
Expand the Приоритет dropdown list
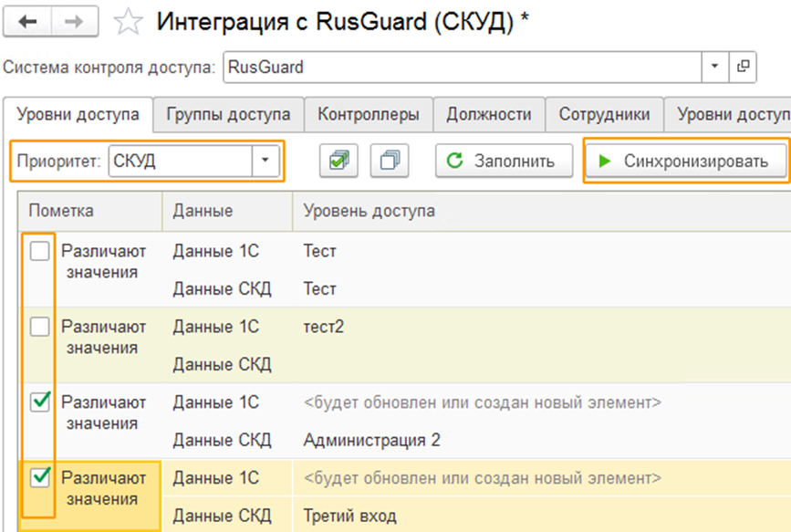click(265, 161)
